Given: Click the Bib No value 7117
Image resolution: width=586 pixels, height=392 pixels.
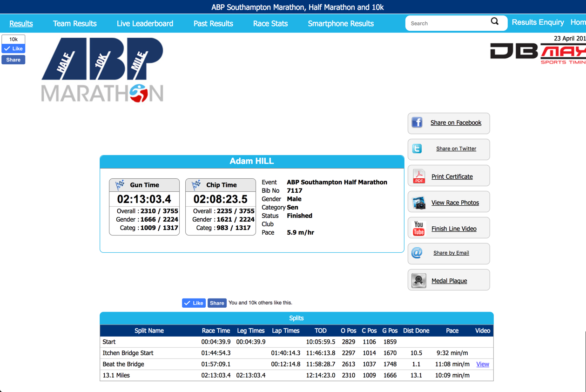Looking at the screenshot, I should coord(295,190).
